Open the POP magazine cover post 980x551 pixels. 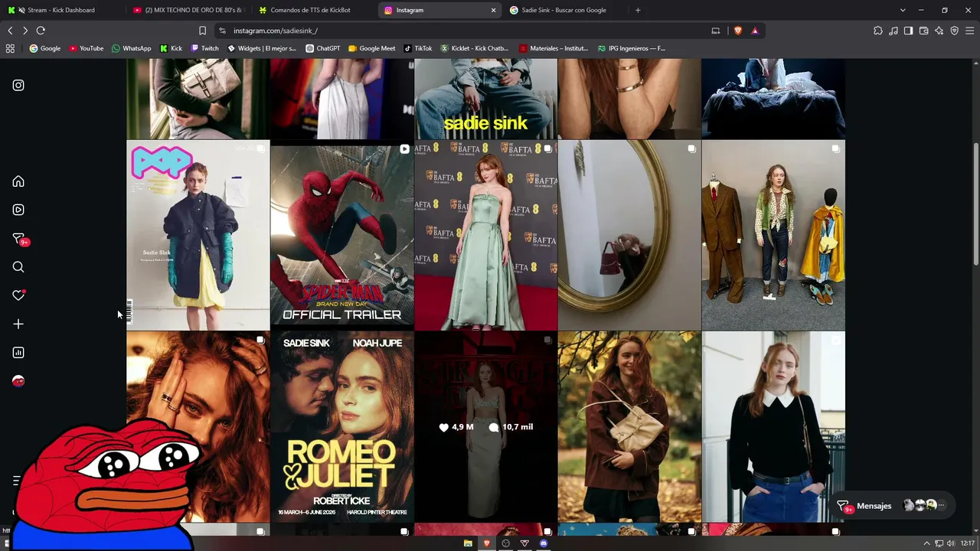(x=198, y=235)
